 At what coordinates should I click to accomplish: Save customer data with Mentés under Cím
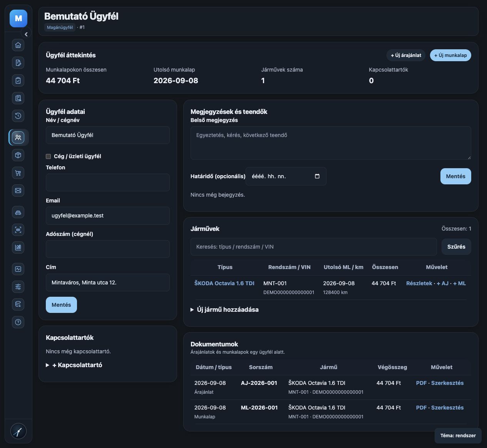click(x=61, y=305)
